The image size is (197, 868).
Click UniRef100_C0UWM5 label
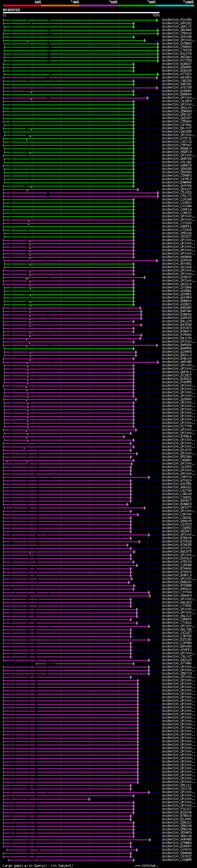tap(177, 860)
